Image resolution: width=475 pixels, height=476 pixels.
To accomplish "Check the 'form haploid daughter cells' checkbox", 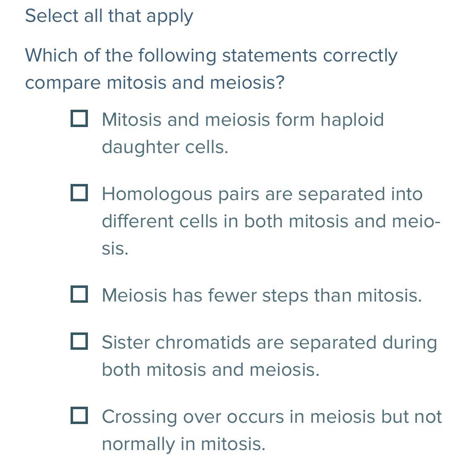I will 79,118.
